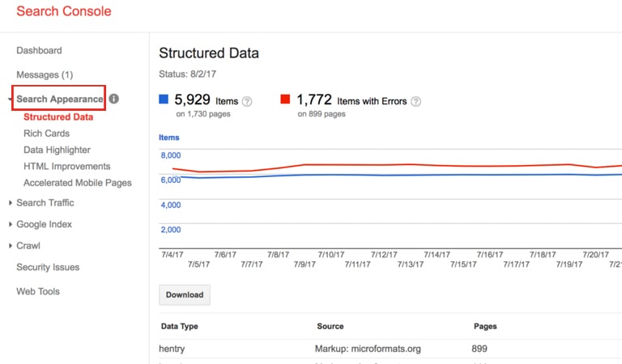
Task: Collapse the Search Appearance section
Action: (x=10, y=99)
